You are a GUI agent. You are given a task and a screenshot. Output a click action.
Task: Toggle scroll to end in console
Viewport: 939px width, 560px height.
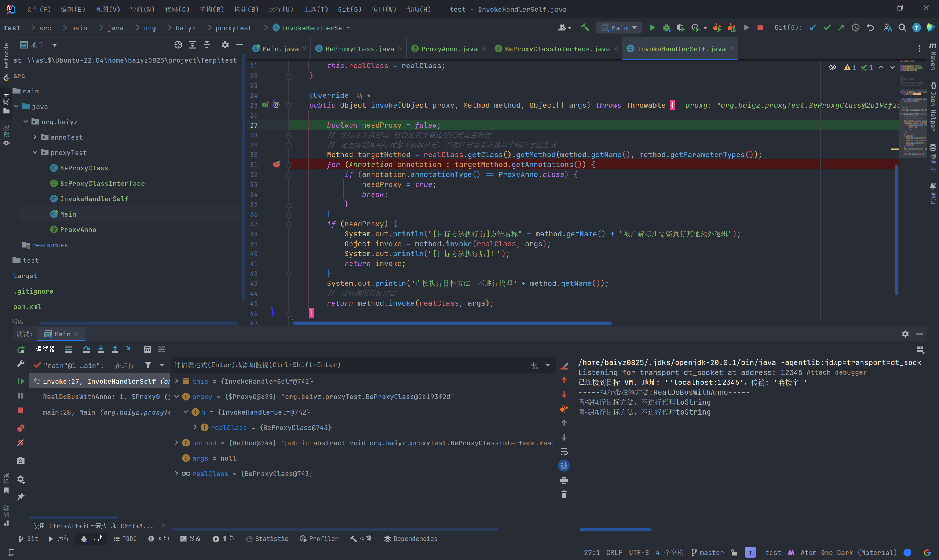point(564,466)
